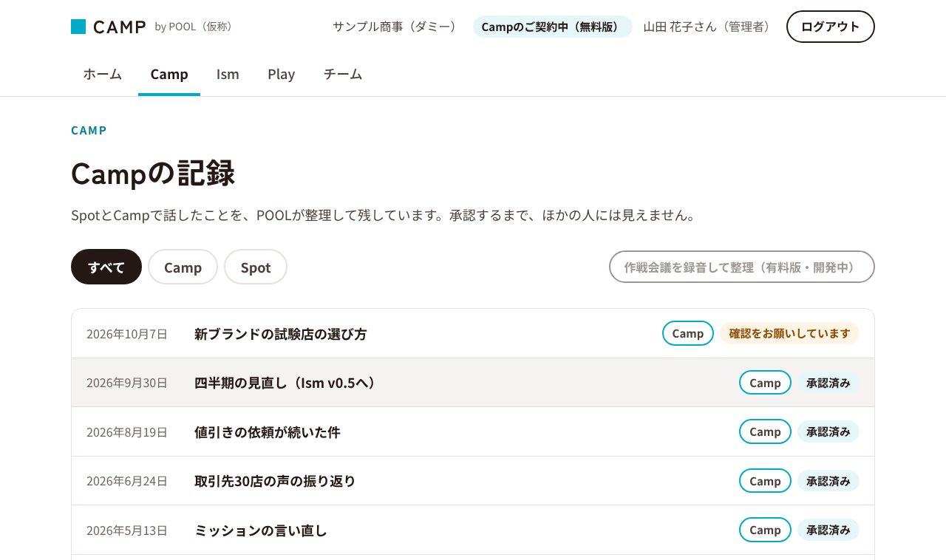946x560 pixels.
Task: Click the Campのご契約中（無料版）badge
Action: (x=553, y=27)
